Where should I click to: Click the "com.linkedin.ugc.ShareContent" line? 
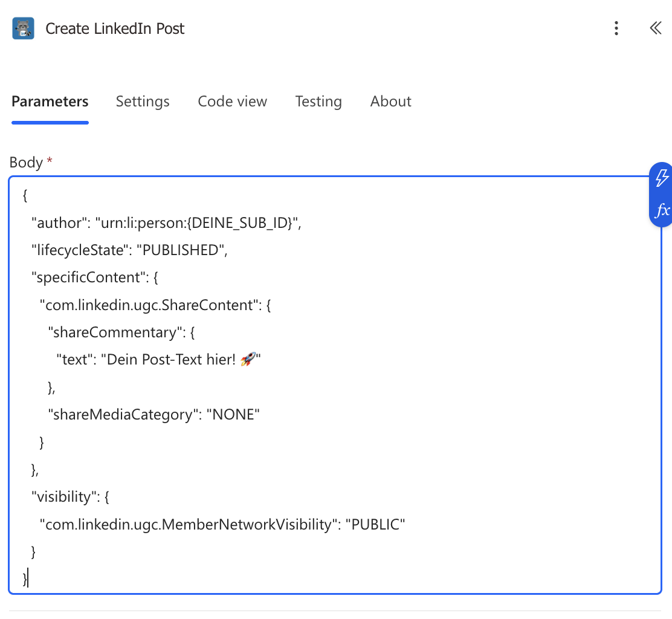click(155, 305)
